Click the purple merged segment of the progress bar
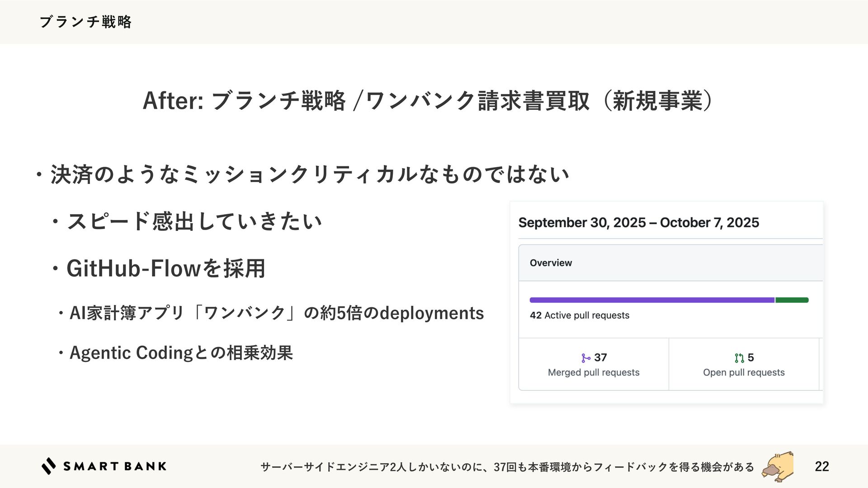The height and width of the screenshot is (488, 868). [x=651, y=300]
